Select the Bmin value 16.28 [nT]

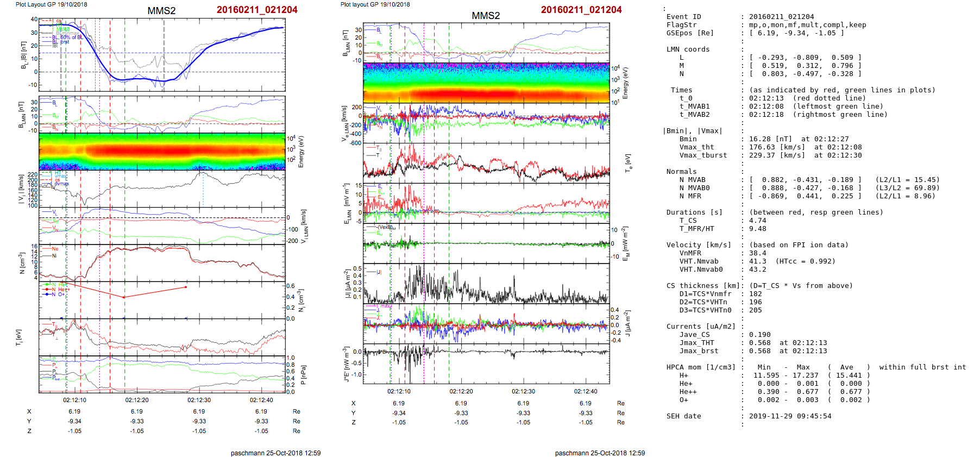pyautogui.click(x=769, y=139)
